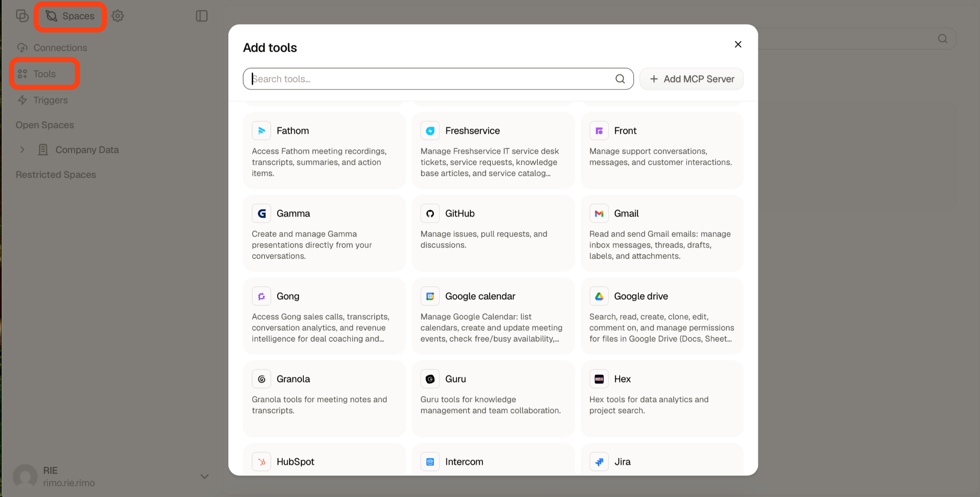The width and height of the screenshot is (980, 497).
Task: Click the chats icon in top-left corner
Action: [x=22, y=16]
